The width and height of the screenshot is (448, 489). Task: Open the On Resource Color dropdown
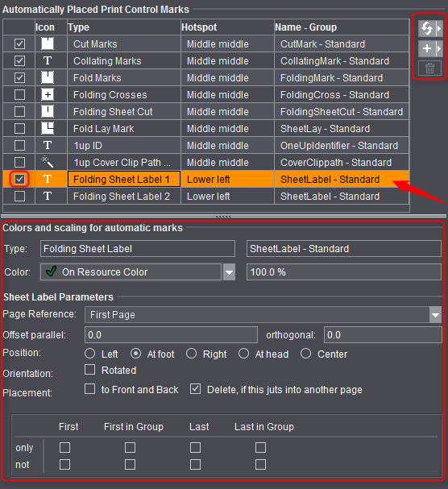click(x=230, y=272)
